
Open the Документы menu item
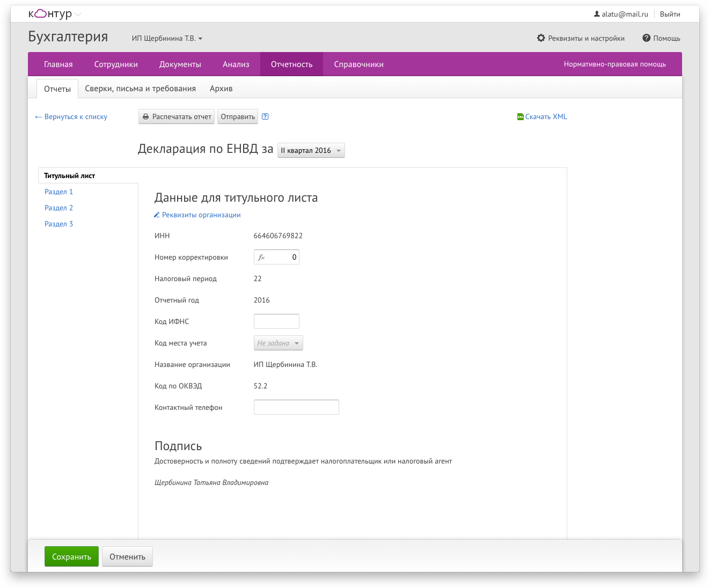[x=180, y=64]
